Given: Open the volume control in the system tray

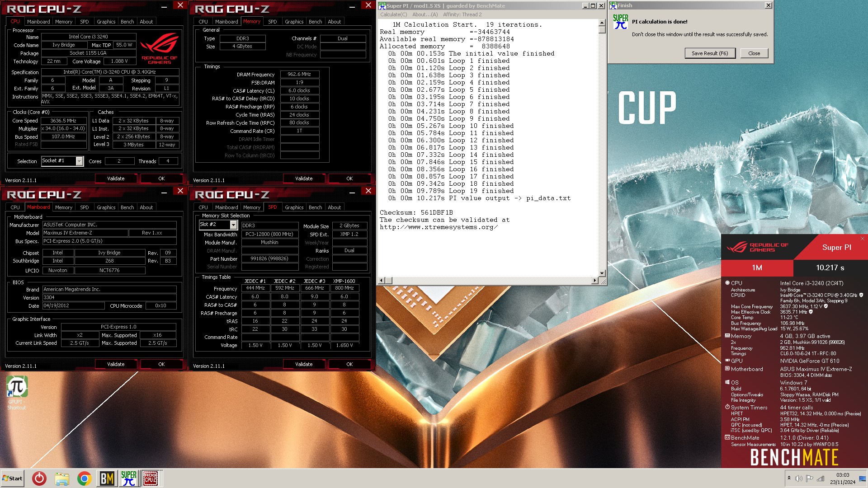Looking at the screenshot, I should [x=799, y=479].
